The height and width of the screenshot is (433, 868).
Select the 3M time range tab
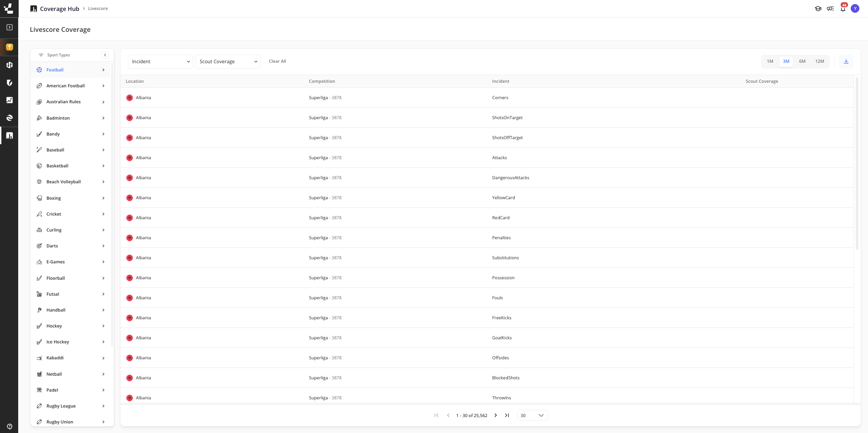(786, 61)
